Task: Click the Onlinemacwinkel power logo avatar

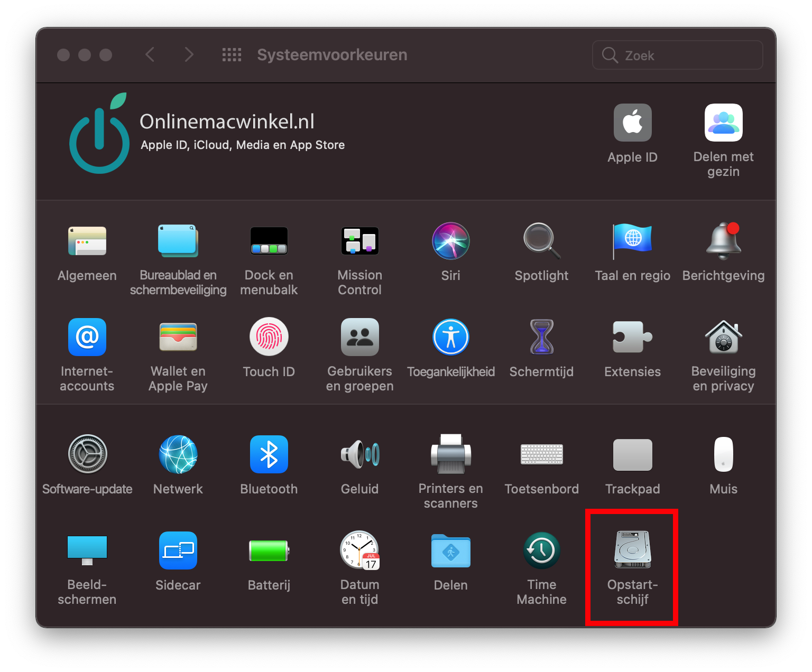Action: click(x=99, y=133)
